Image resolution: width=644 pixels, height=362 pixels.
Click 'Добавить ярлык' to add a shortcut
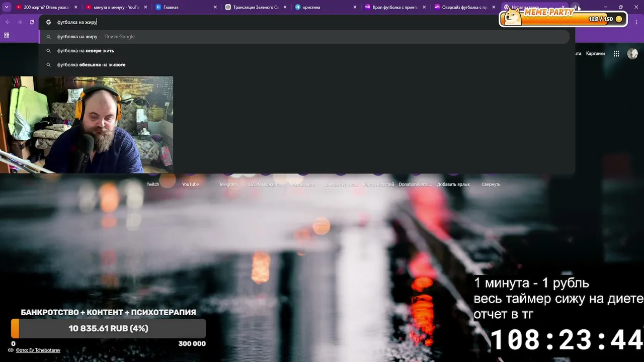[x=453, y=184]
